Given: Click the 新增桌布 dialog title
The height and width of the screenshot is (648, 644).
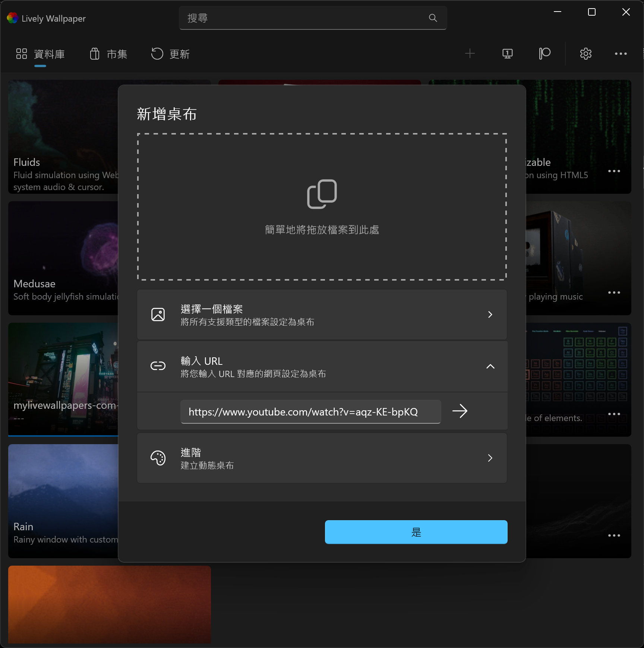Looking at the screenshot, I should [x=167, y=114].
